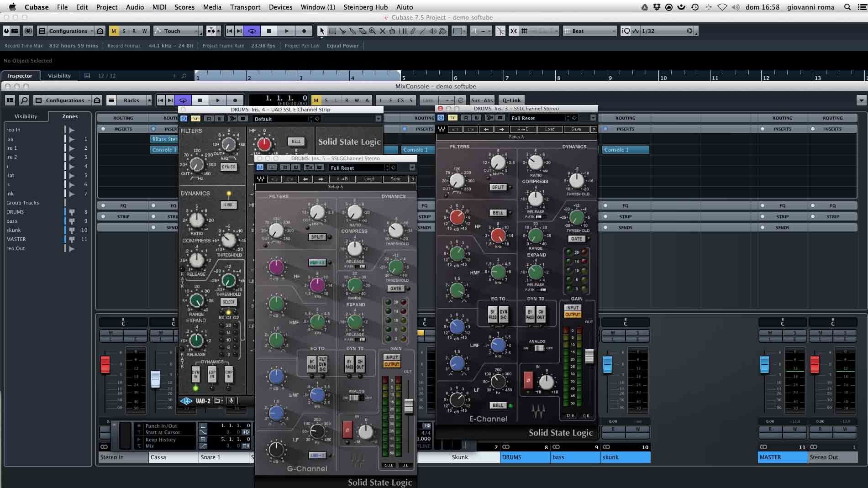Click the phase invert button on G-Channel
868x488 pixels.
347,430
